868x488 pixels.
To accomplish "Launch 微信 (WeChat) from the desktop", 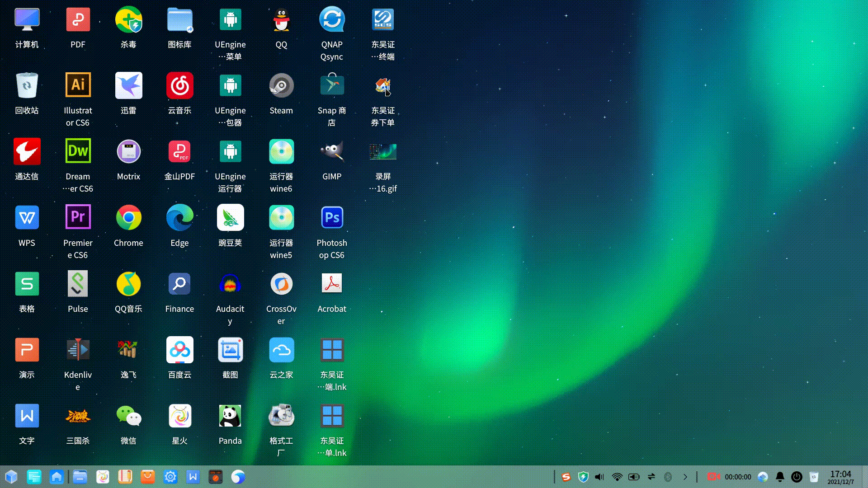I will [128, 416].
